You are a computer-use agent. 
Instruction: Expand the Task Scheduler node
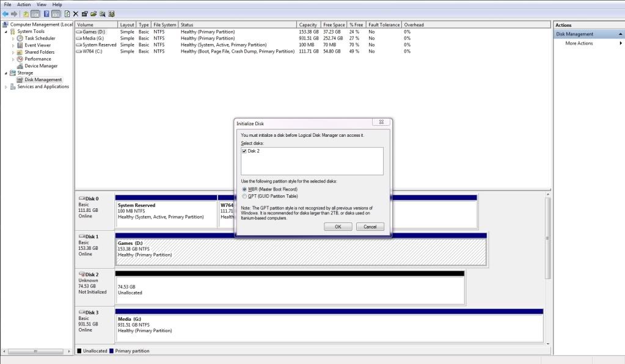[x=13, y=38]
